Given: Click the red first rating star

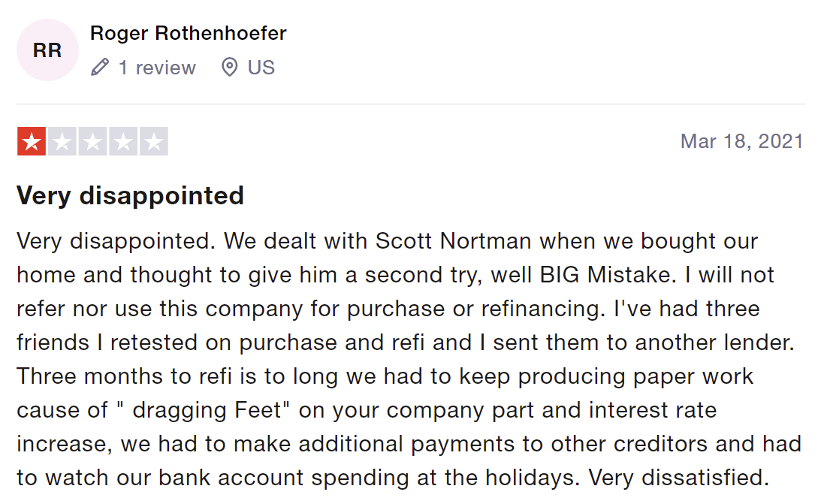Looking at the screenshot, I should click(x=32, y=141).
